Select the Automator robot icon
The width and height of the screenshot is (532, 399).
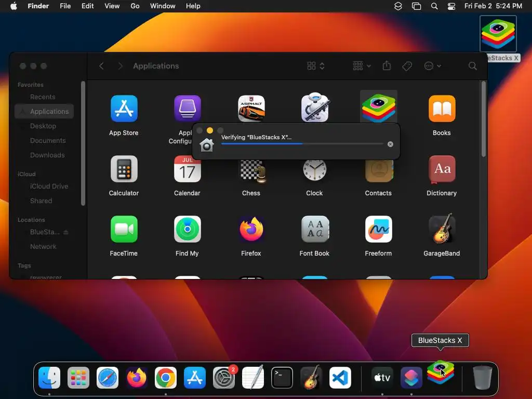coord(315,108)
